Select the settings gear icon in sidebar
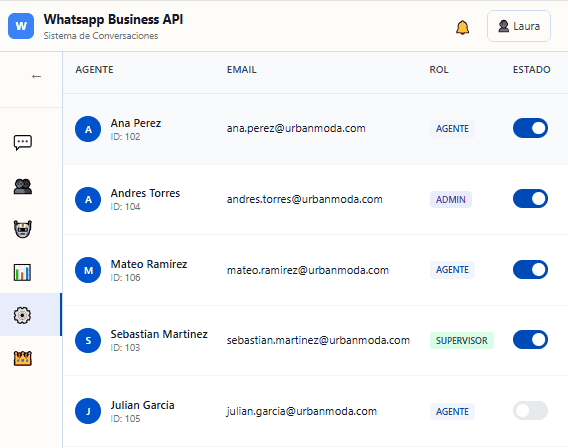This screenshot has height=448, width=568. tap(22, 315)
